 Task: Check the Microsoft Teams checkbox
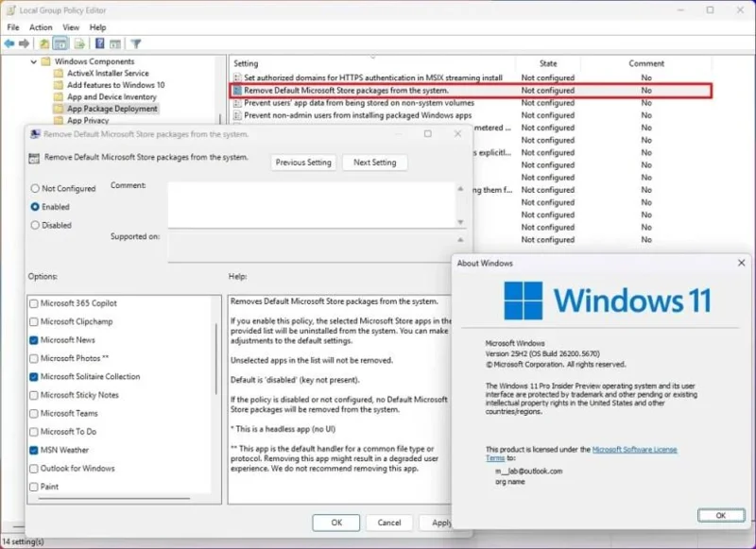click(x=34, y=414)
